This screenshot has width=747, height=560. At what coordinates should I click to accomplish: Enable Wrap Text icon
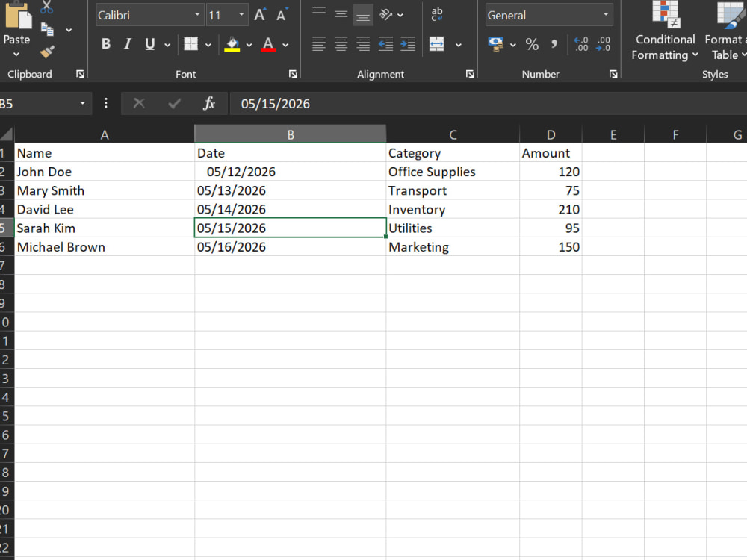point(437,14)
